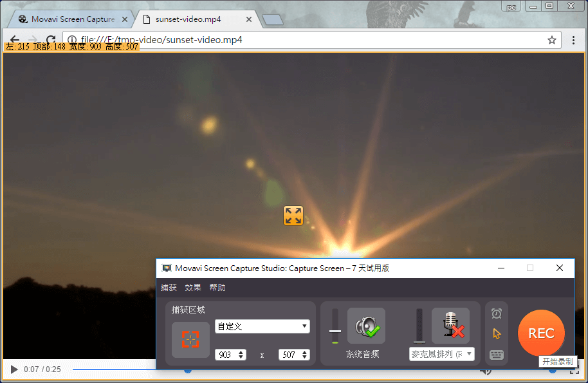Open the 自定义 capture size dropdown
The image size is (588, 383).
[x=262, y=326]
